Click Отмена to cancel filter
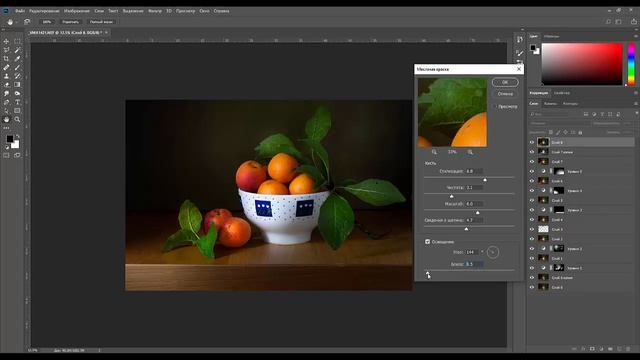Screen dimensions: 640x360 (505, 94)
